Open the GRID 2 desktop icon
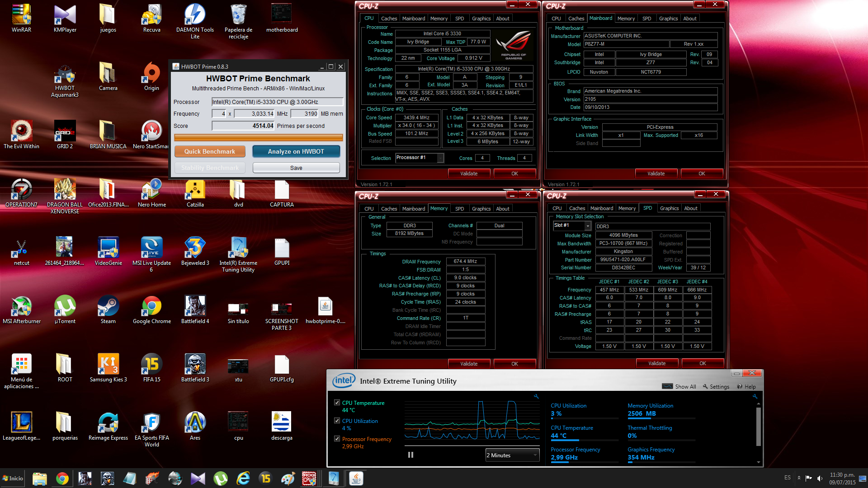The height and width of the screenshot is (488, 868). coord(65,135)
